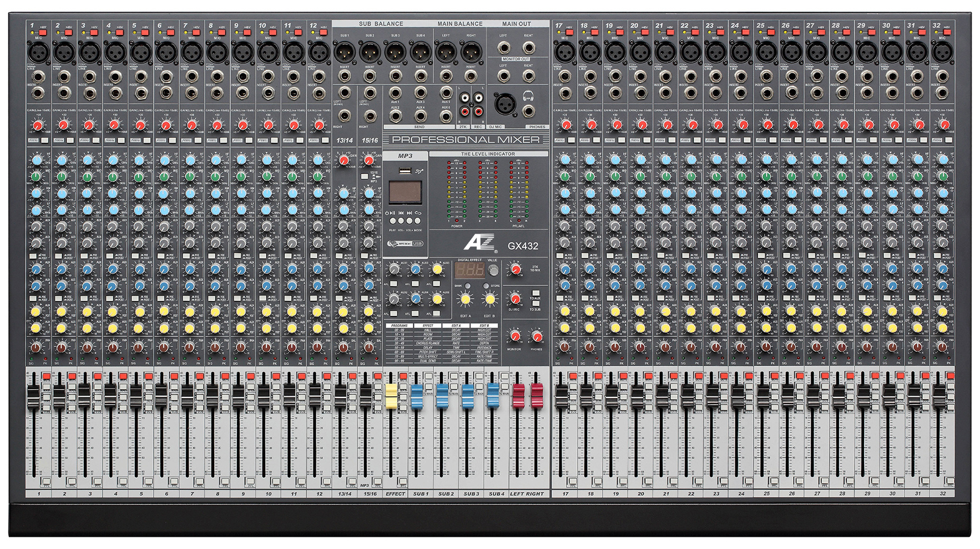Image resolution: width=980 pixels, height=549 pixels.
Task: Click the AUX 1 send jack
Action: 395,93
